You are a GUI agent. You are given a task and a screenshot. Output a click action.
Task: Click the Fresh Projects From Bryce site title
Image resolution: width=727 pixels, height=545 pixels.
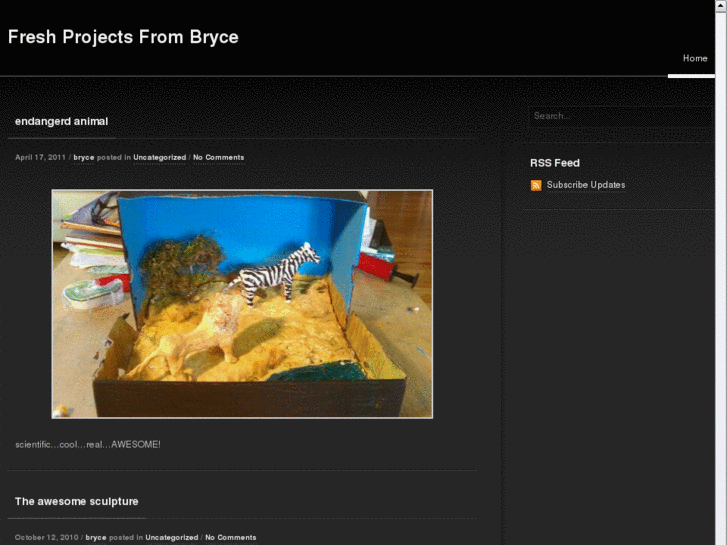click(123, 37)
